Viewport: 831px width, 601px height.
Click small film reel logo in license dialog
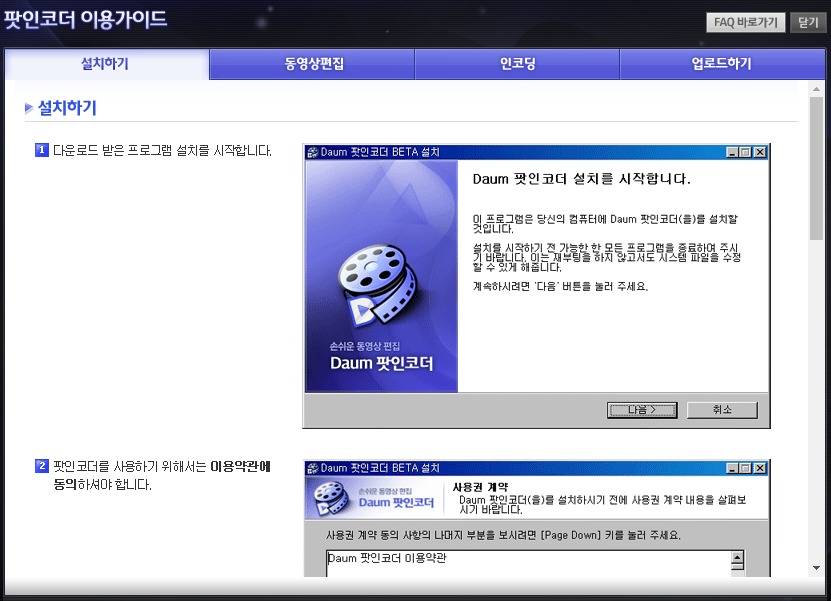[332, 498]
